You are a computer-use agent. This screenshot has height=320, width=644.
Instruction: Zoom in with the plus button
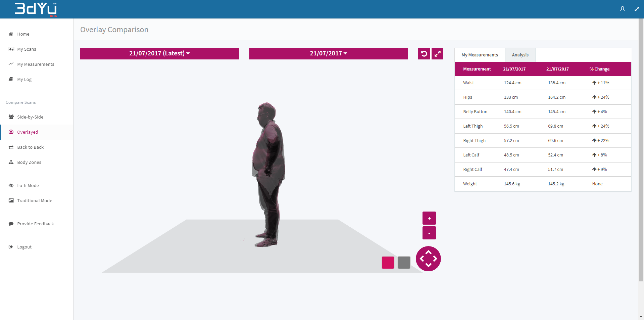tap(429, 218)
